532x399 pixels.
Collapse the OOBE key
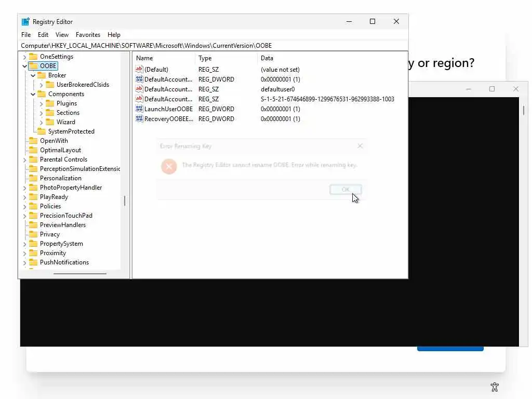pos(24,66)
